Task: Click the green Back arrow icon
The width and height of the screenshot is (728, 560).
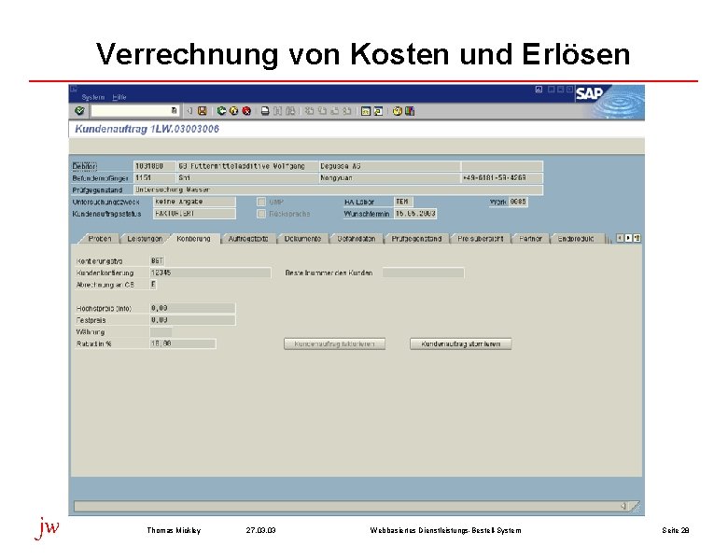Action: [x=221, y=111]
